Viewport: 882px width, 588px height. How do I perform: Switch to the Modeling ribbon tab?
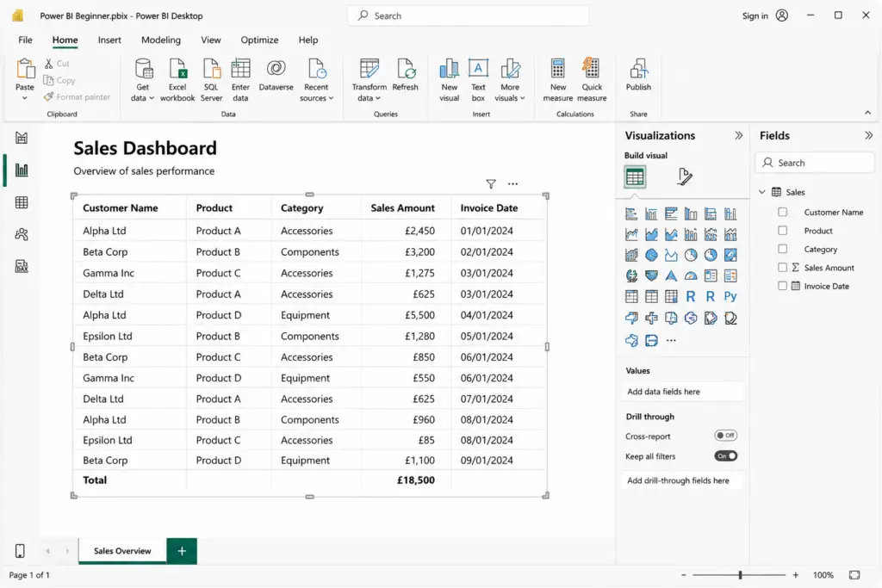(161, 40)
